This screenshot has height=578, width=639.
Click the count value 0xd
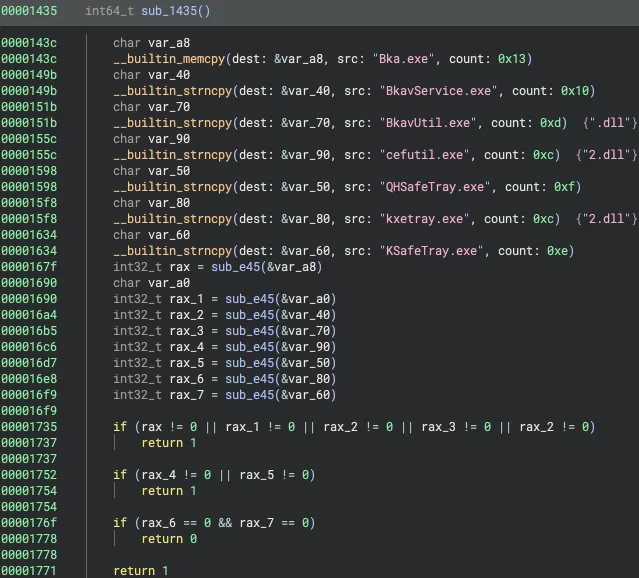[551, 123]
